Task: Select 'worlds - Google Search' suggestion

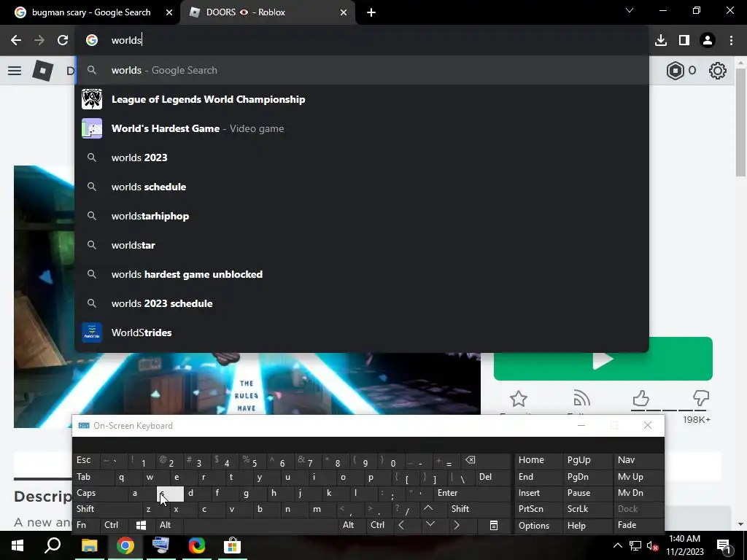Action: [x=362, y=70]
